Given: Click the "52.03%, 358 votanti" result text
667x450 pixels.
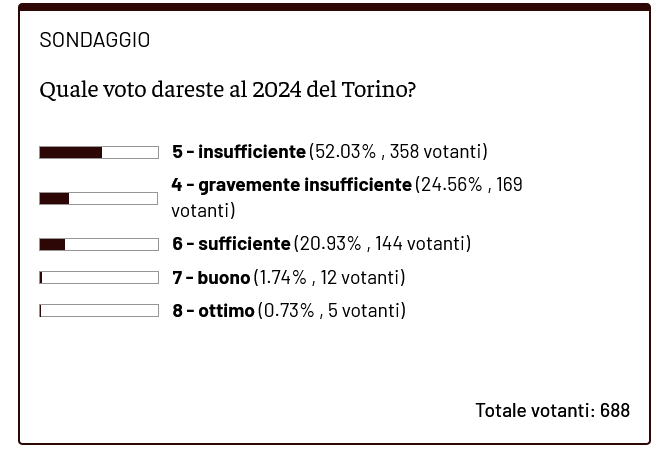Looking at the screenshot, I should click(398, 152).
